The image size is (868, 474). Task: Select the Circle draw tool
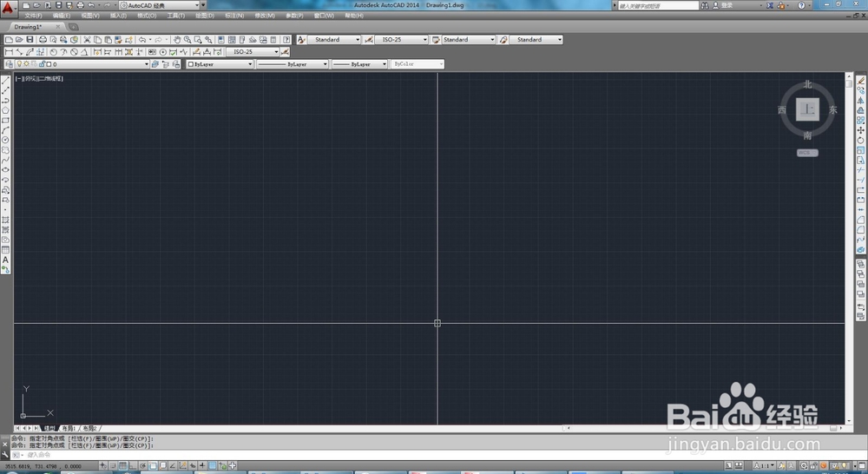pos(5,140)
